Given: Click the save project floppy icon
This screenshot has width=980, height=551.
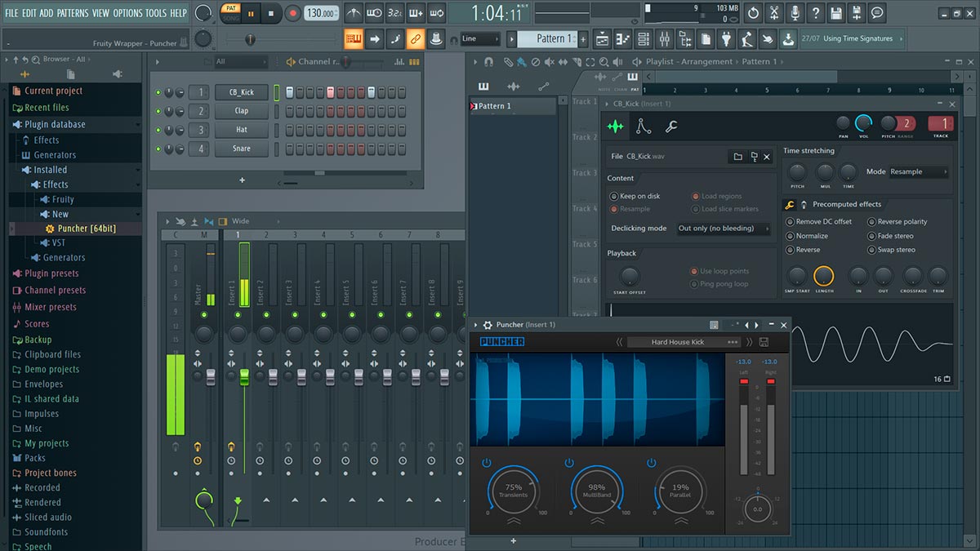Looking at the screenshot, I should click(x=835, y=13).
